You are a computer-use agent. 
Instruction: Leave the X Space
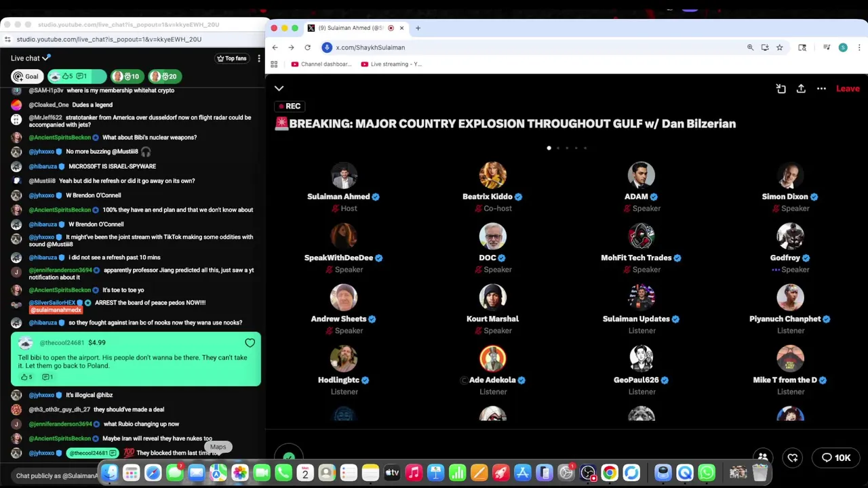(848, 89)
